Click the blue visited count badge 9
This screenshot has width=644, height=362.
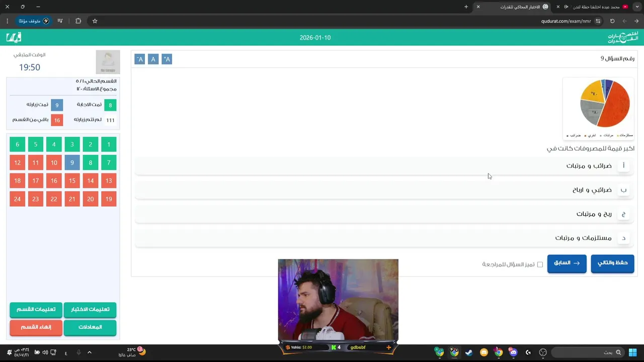57,105
